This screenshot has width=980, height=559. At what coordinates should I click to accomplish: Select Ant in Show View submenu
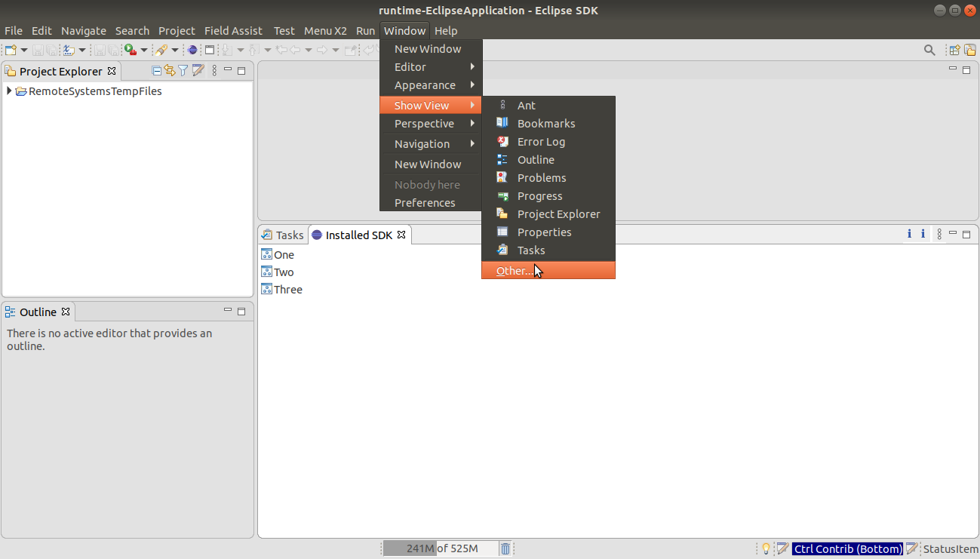point(548,106)
